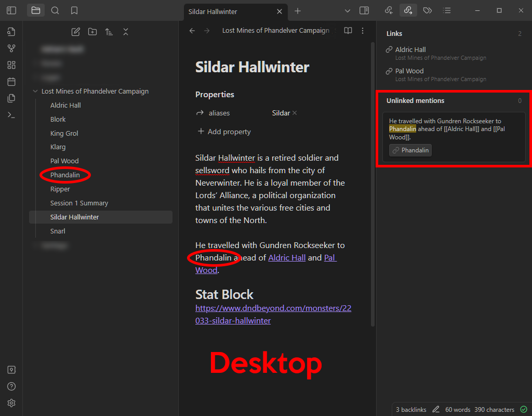
Task: Click the editor vertical scrollbar
Action: pyautogui.click(x=373, y=184)
